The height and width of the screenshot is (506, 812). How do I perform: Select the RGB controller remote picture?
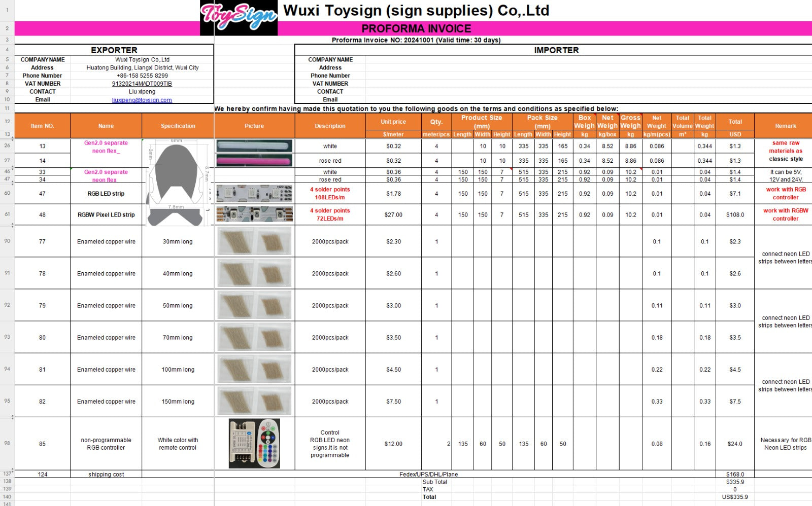[254, 444]
